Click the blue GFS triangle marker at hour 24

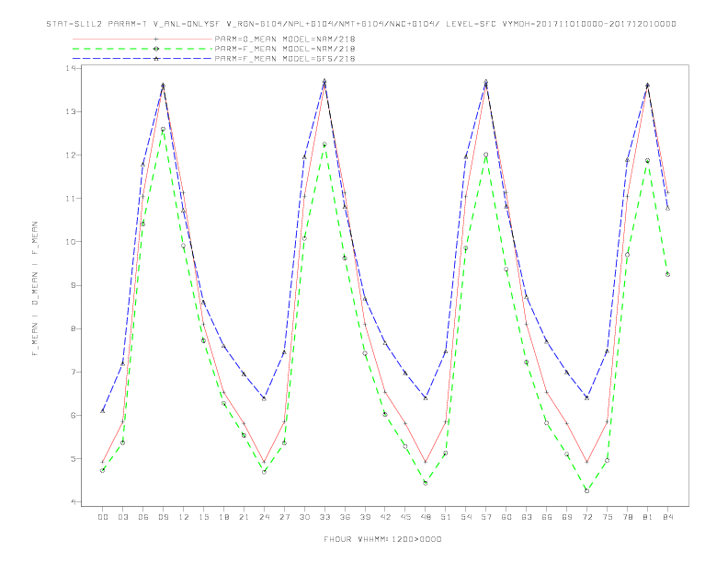tap(264, 398)
